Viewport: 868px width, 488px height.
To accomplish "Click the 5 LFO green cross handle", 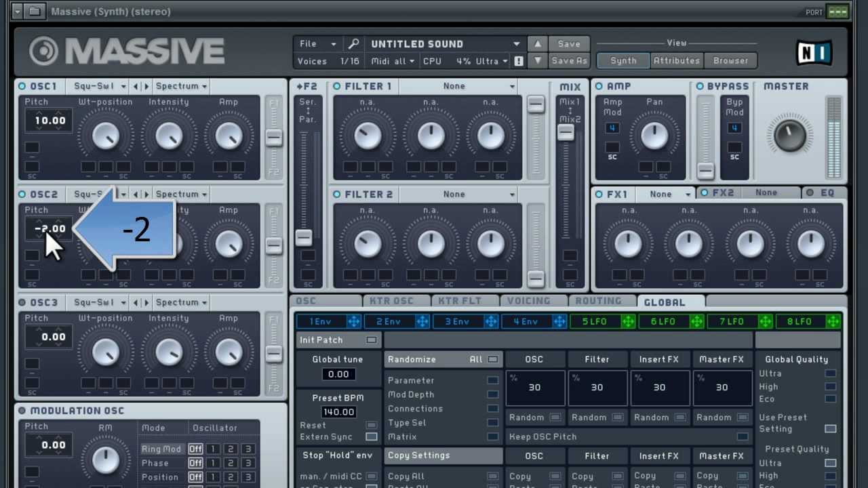I will point(629,321).
